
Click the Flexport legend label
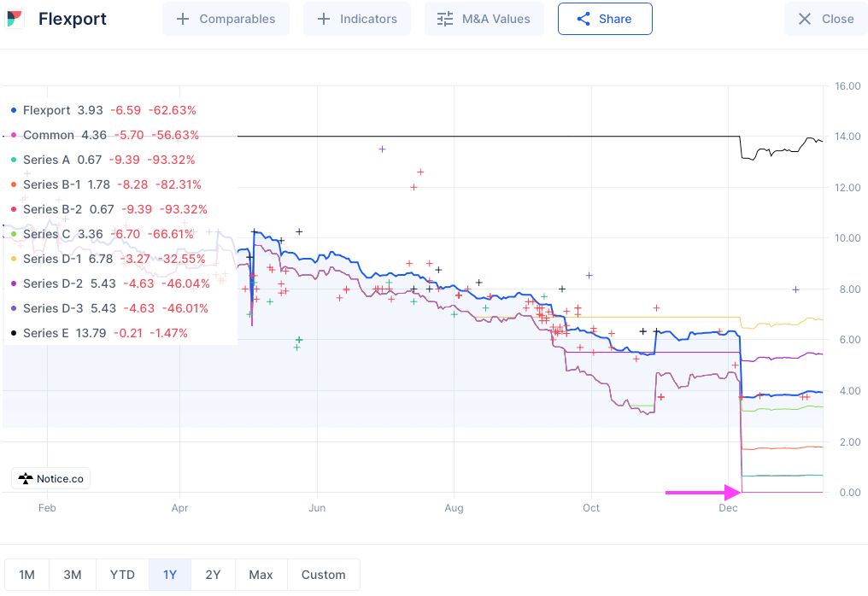[x=46, y=110]
